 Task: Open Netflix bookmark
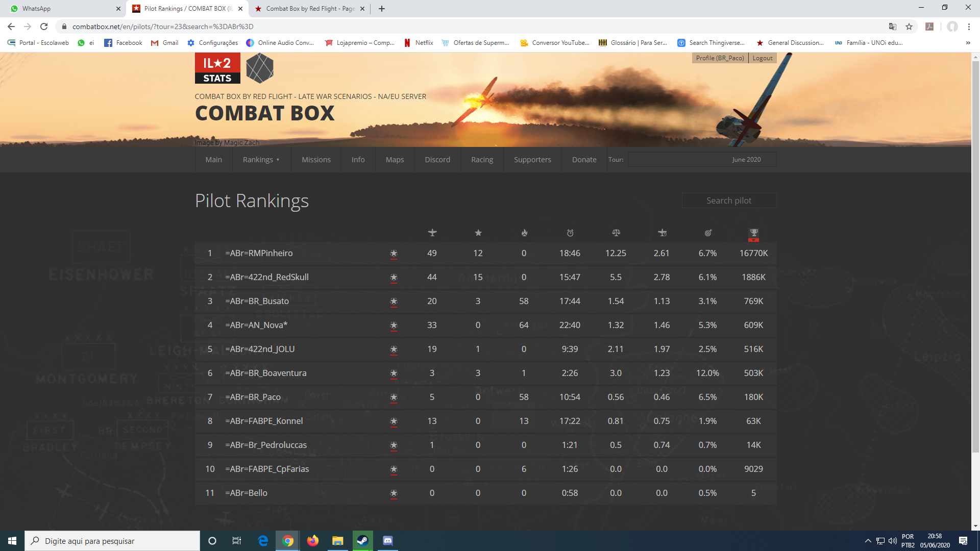[x=419, y=43]
